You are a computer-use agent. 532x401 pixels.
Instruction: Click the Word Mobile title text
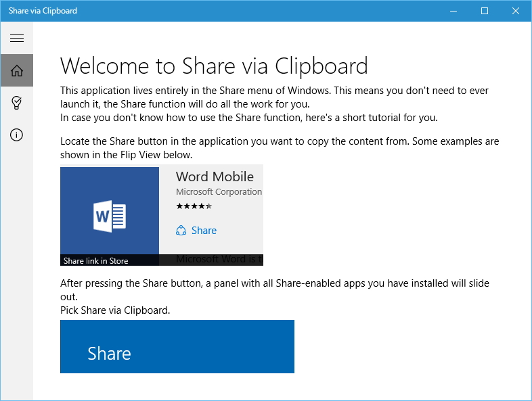(x=215, y=176)
